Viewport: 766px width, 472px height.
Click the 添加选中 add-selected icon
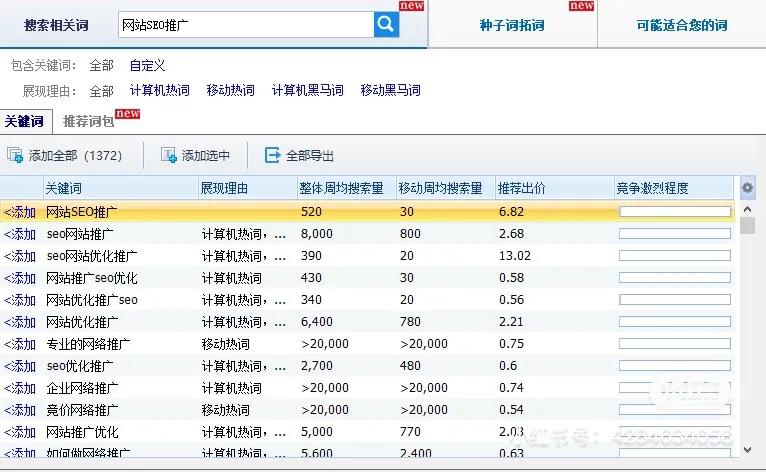click(x=169, y=155)
